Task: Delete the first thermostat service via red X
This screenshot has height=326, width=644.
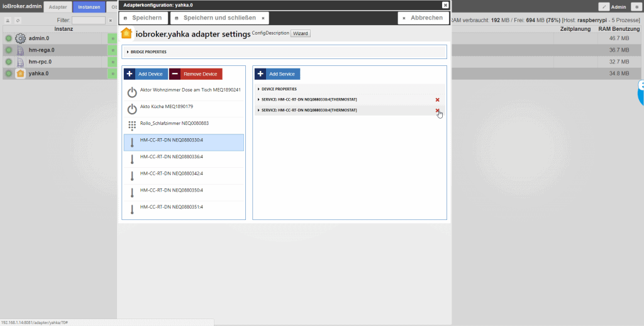Action: coord(438,100)
